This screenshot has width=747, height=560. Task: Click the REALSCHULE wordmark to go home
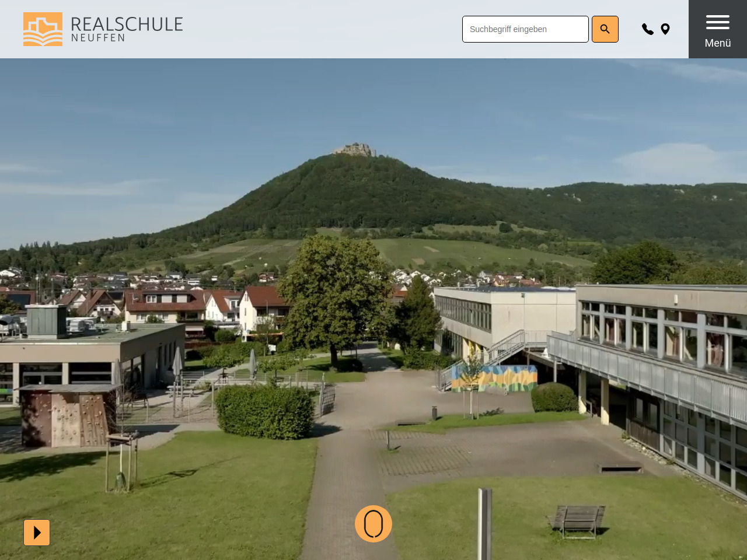(127, 24)
